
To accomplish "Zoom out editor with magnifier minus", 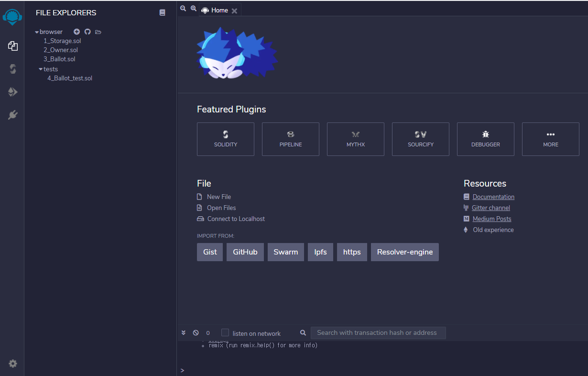I will [183, 9].
